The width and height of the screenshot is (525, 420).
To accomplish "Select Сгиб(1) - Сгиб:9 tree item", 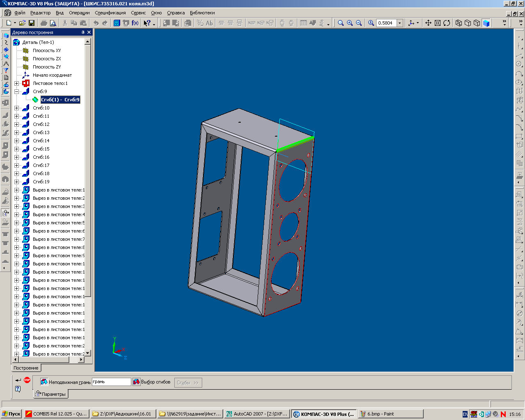I will [x=60, y=100].
